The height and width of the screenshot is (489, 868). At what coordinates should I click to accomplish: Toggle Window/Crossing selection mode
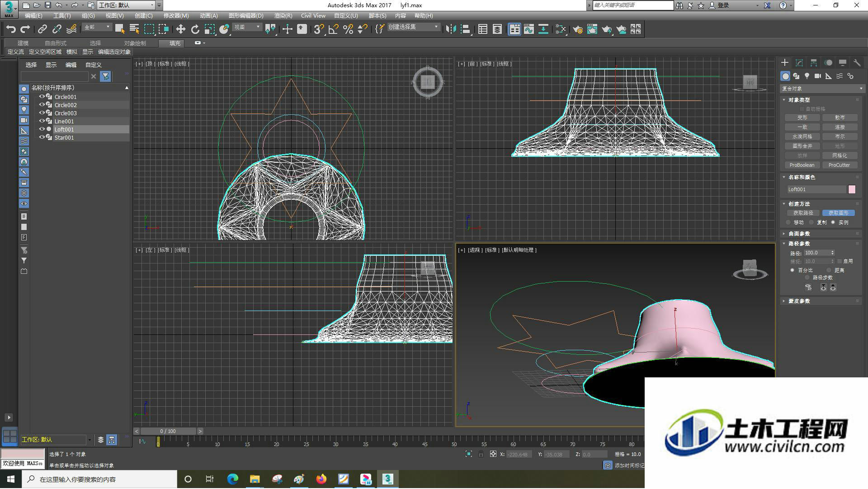click(164, 29)
